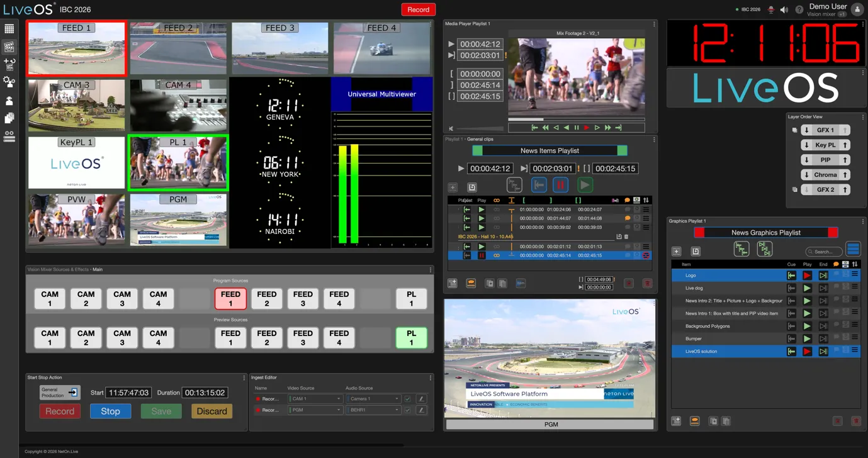
Task: Cue the Bumper graphics item
Action: (791, 338)
